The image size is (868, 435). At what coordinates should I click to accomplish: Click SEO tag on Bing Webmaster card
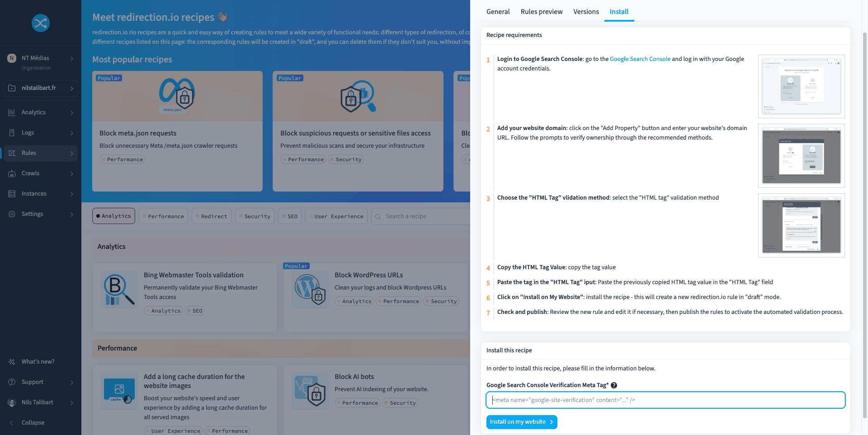click(195, 311)
